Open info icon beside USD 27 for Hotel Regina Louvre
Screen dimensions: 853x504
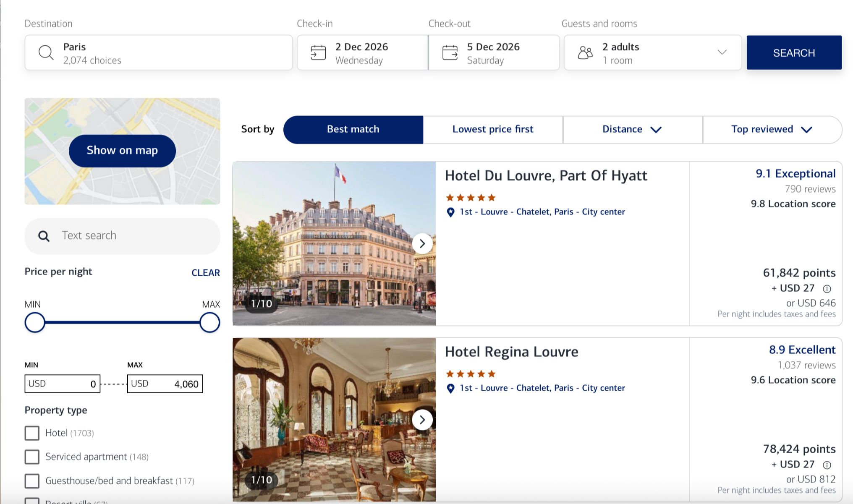[x=827, y=465]
